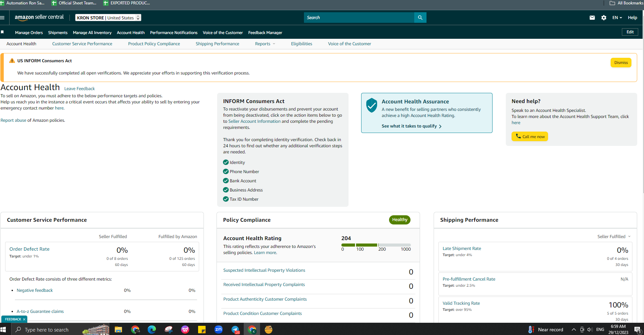Open the All Bookmarks folder
The image size is (644, 335).
626,3
